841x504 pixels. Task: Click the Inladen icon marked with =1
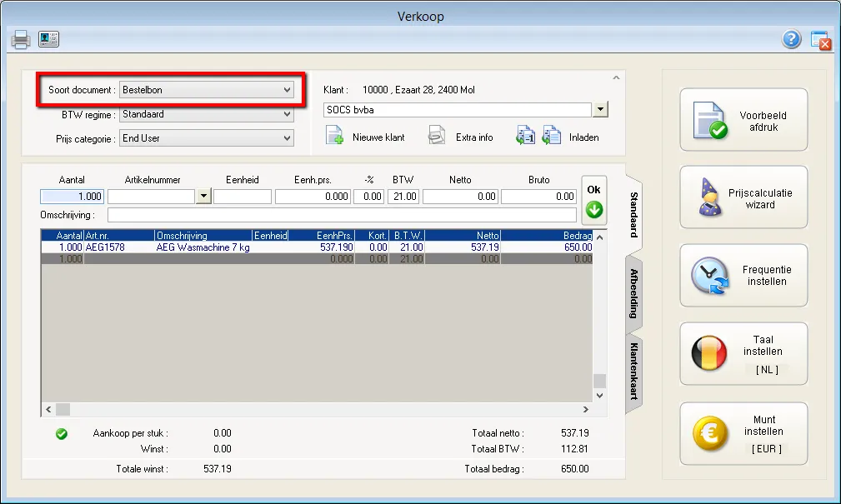[x=525, y=137]
